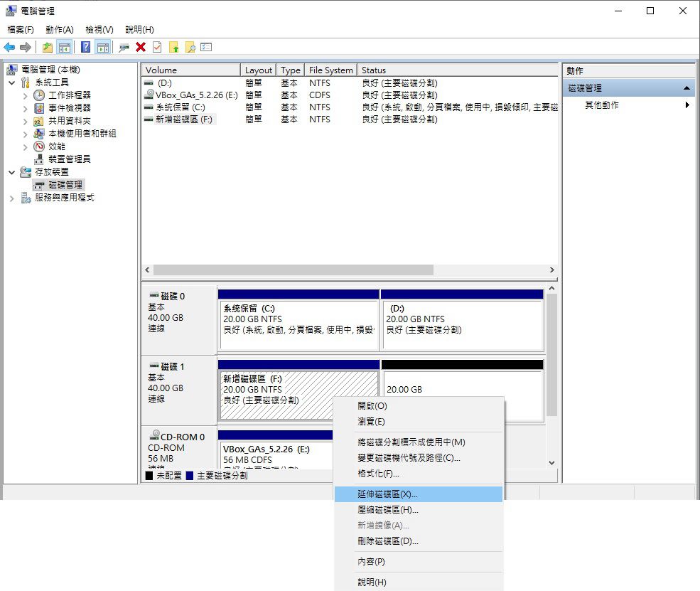Select 效能 tree node
700x591 pixels.
57,147
